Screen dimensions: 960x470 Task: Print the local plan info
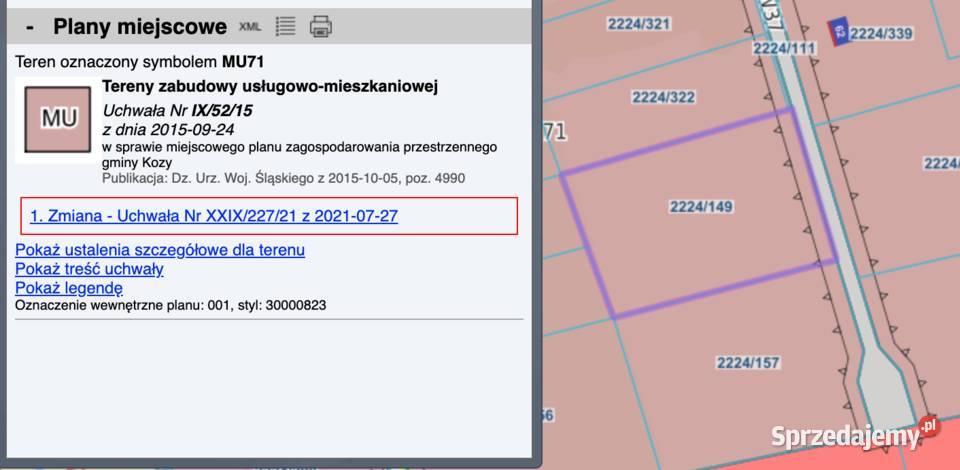tap(321, 26)
